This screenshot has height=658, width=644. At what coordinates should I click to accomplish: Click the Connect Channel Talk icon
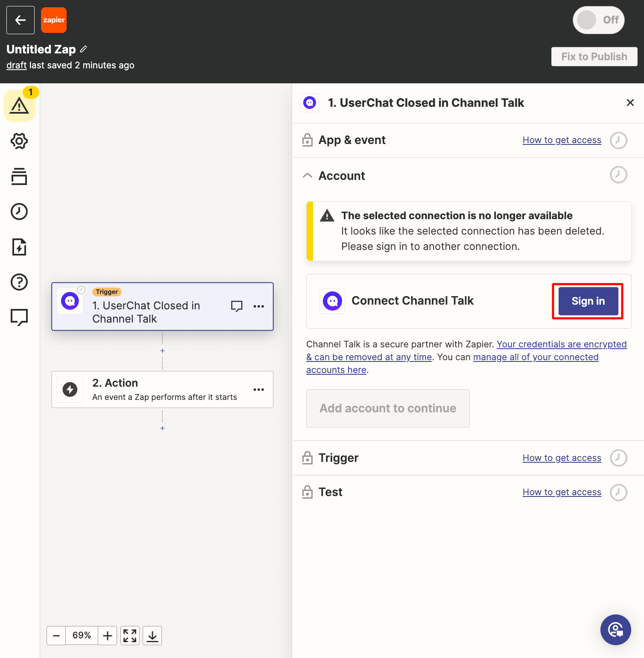click(332, 301)
